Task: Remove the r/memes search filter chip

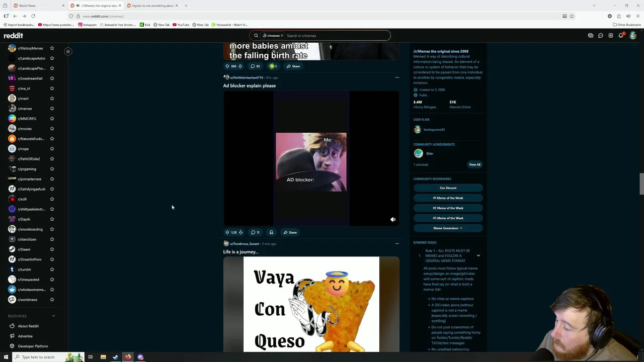Action: tap(282, 36)
